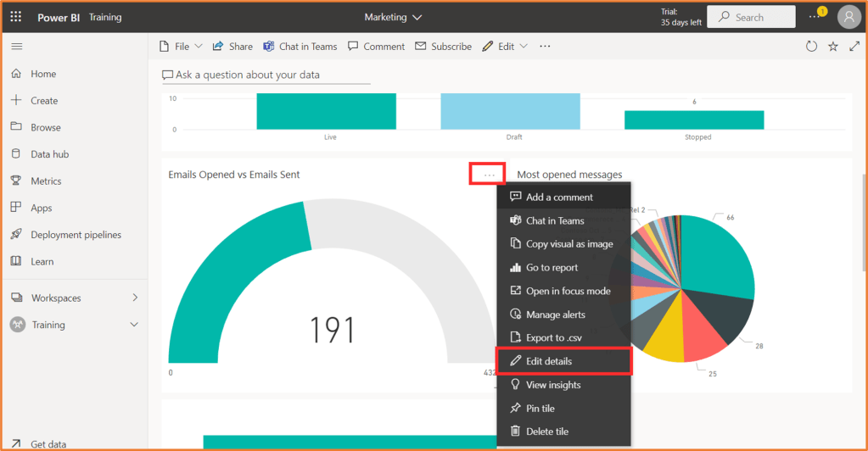Open the user account avatar
The height and width of the screenshot is (451, 868).
pyautogui.click(x=849, y=17)
